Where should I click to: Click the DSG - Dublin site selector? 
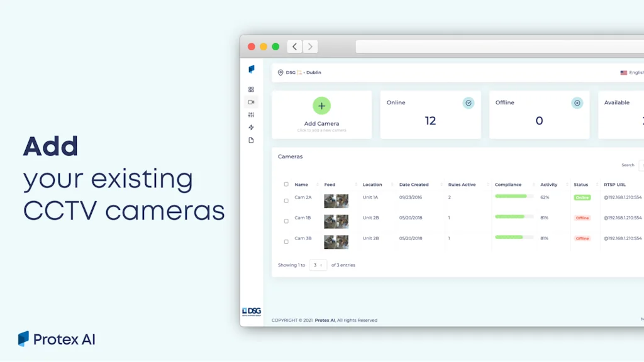click(x=299, y=73)
